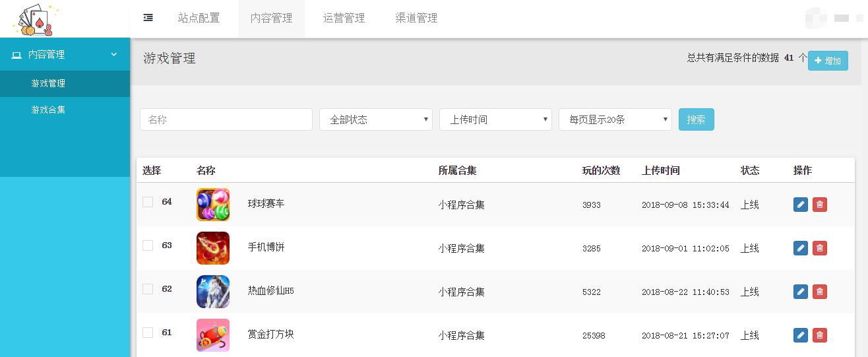Expand the 每页显示20条 page size dropdown
The width and height of the screenshot is (868, 357).
click(615, 119)
